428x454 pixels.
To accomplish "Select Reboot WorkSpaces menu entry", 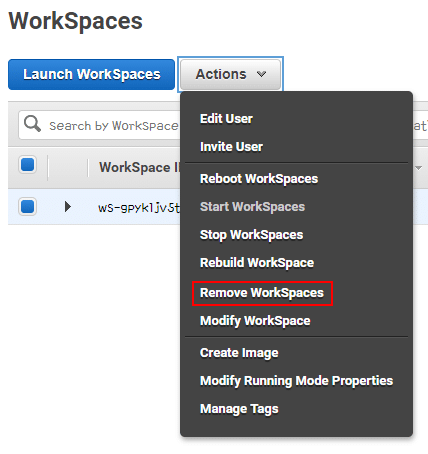I will tap(259, 179).
